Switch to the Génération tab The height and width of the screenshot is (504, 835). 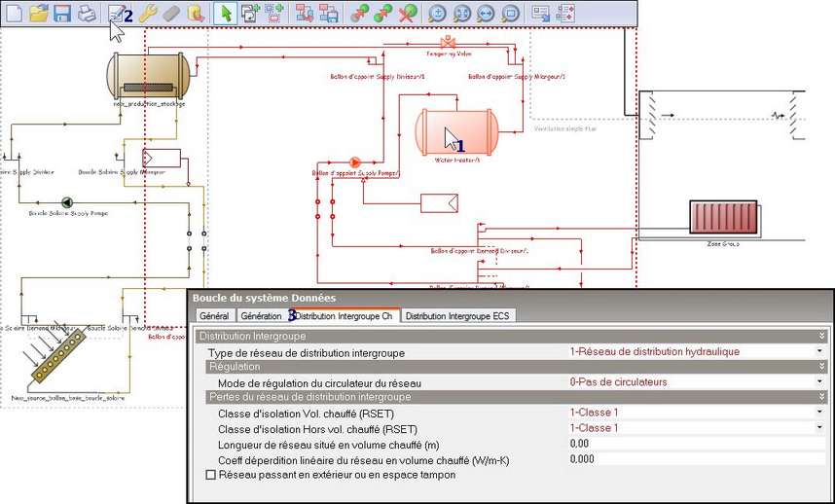261,315
